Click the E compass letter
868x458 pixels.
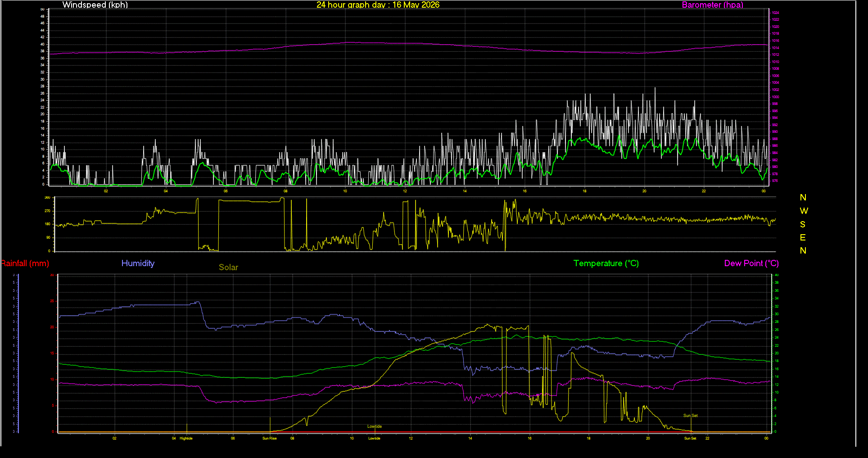[803, 237]
